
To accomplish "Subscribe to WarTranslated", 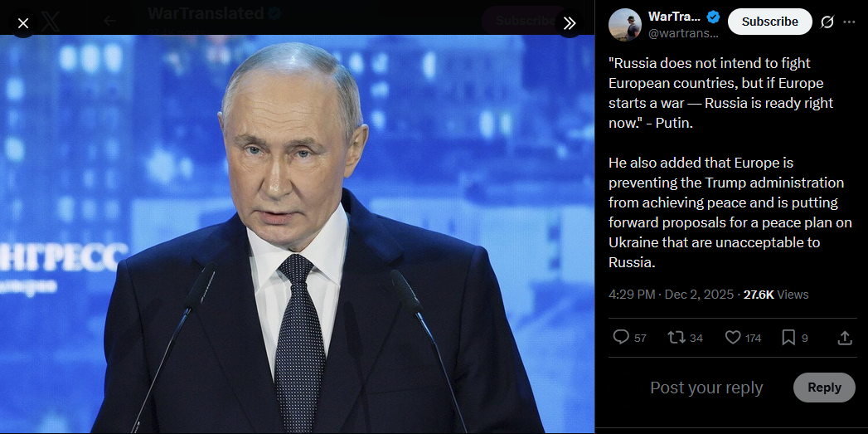I will (x=769, y=22).
